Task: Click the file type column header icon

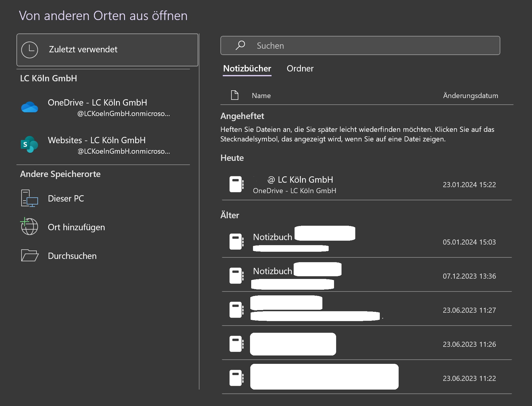Action: tap(235, 95)
